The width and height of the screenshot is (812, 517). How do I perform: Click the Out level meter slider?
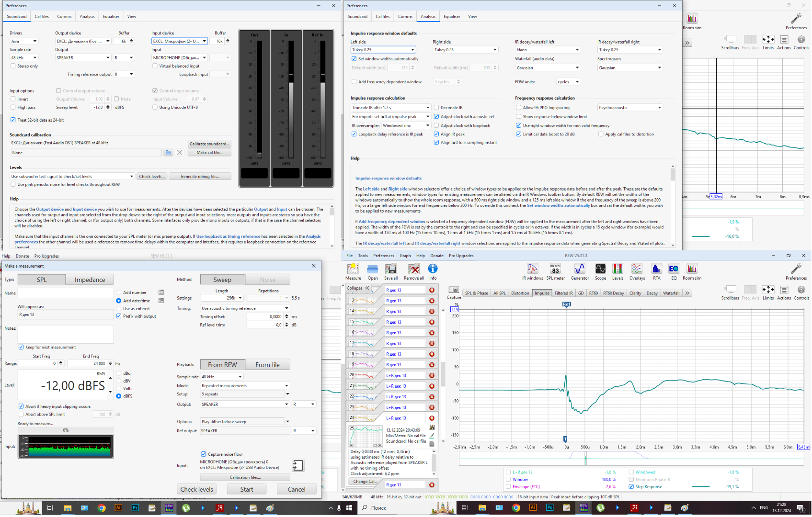tap(259, 155)
